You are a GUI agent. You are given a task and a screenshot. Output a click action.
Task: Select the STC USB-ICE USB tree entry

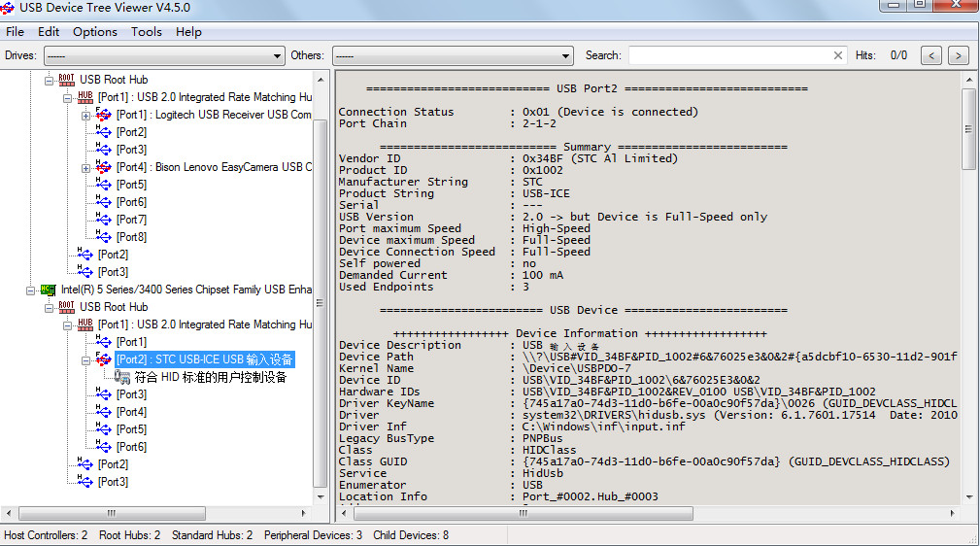204,359
